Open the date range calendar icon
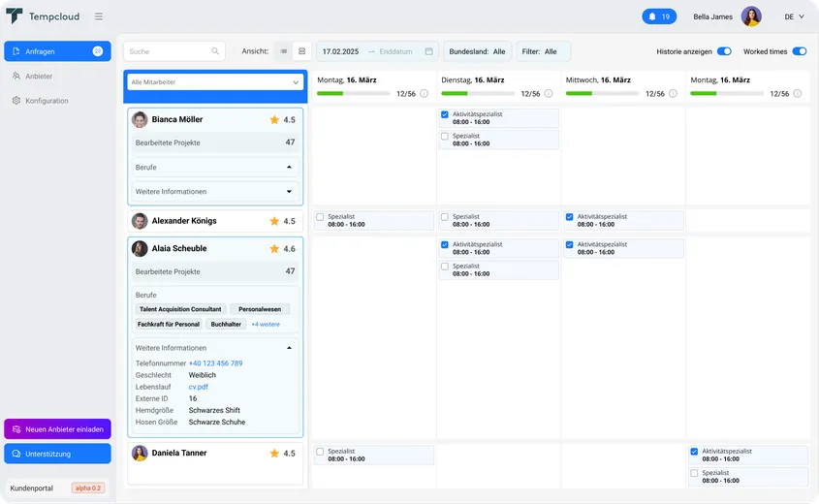Image resolution: width=819 pixels, height=504 pixels. (x=428, y=51)
